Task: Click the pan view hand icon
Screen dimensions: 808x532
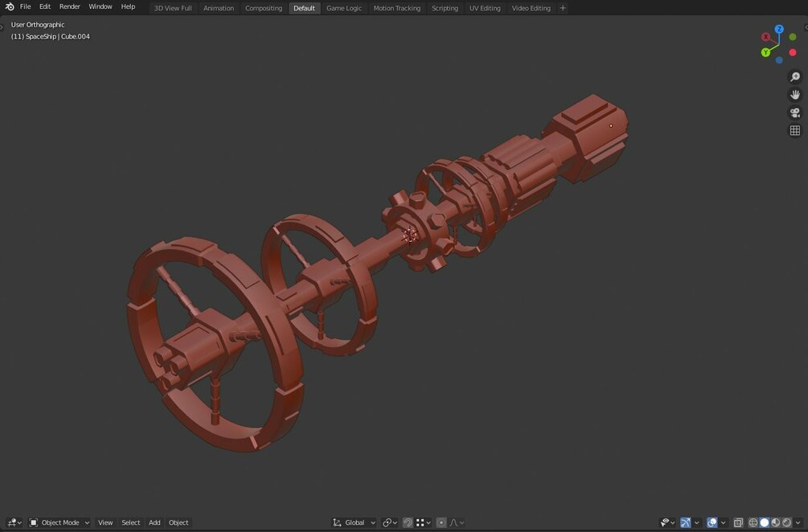Action: [795, 95]
